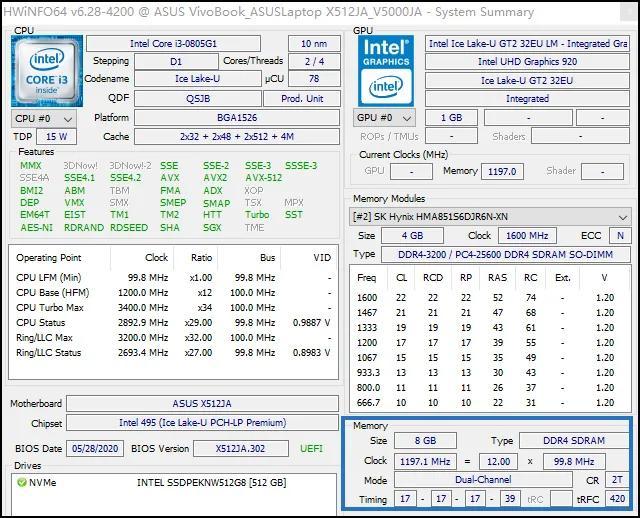Click the Intel Ice Lake-U GT2 32EU LM field
Viewport: 640px width, 518px height.
[527, 44]
